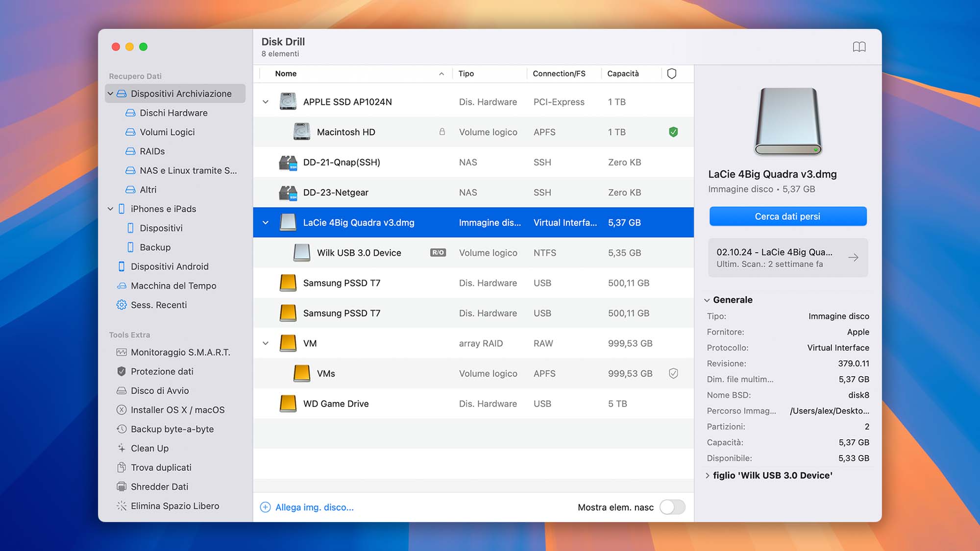Collapse Dispositivi Archiviazione sidebar group
Image resolution: width=980 pixels, height=551 pixels.
[x=110, y=94]
